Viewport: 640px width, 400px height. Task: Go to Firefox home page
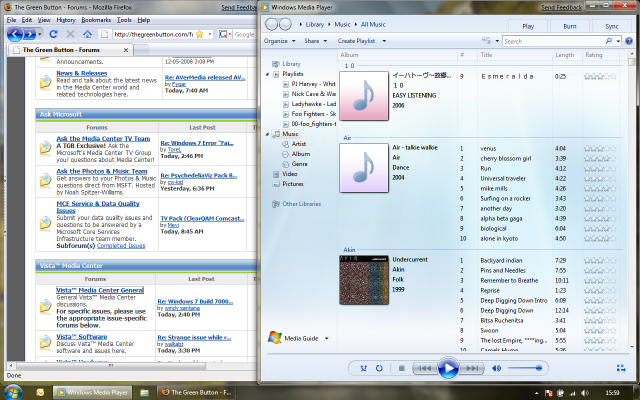click(x=87, y=34)
